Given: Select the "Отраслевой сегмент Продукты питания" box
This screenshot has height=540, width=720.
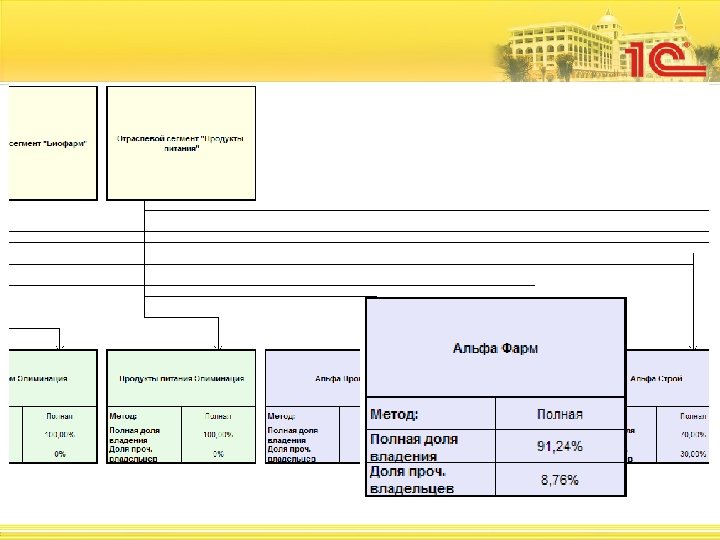Looking at the screenshot, I should pyautogui.click(x=181, y=143).
